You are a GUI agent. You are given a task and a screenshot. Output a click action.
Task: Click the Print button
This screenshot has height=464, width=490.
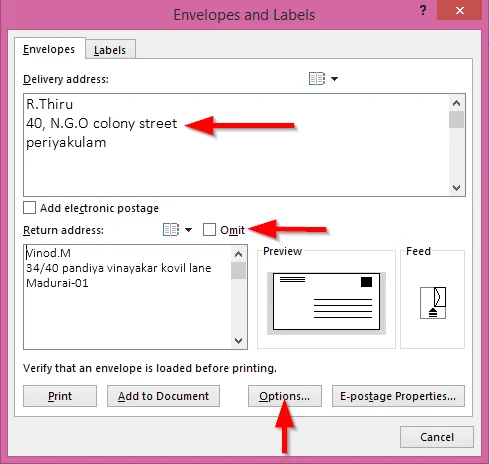[60, 396]
